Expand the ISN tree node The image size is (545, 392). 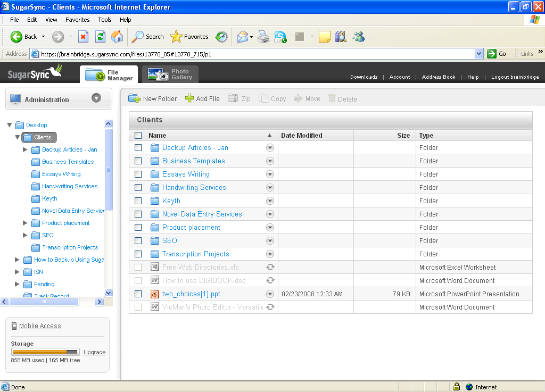pyautogui.click(x=17, y=272)
